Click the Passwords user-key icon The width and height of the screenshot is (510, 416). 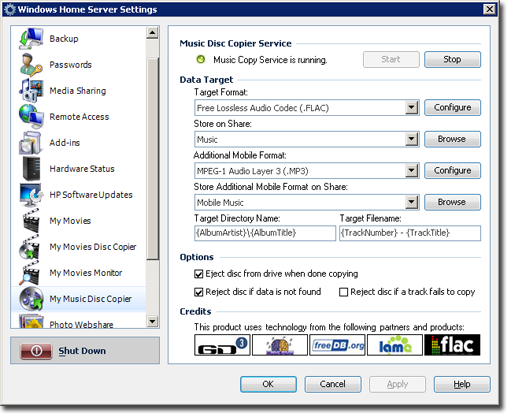point(31,65)
